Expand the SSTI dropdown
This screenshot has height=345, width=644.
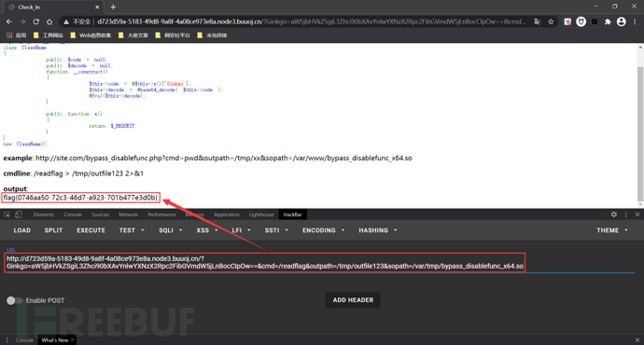pos(276,230)
